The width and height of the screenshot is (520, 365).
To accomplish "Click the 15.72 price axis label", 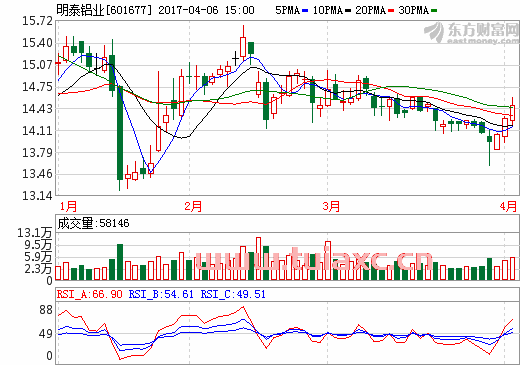I will point(37,21).
